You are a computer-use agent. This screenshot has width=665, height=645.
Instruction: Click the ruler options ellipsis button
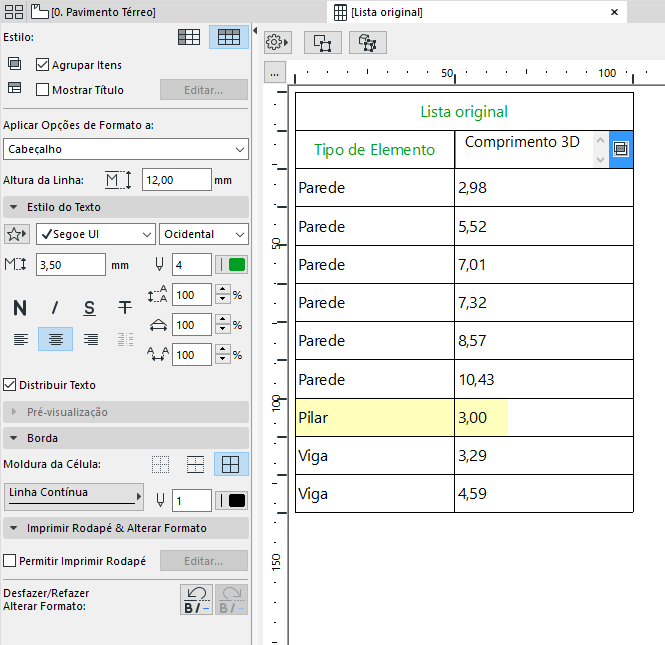[x=275, y=72]
